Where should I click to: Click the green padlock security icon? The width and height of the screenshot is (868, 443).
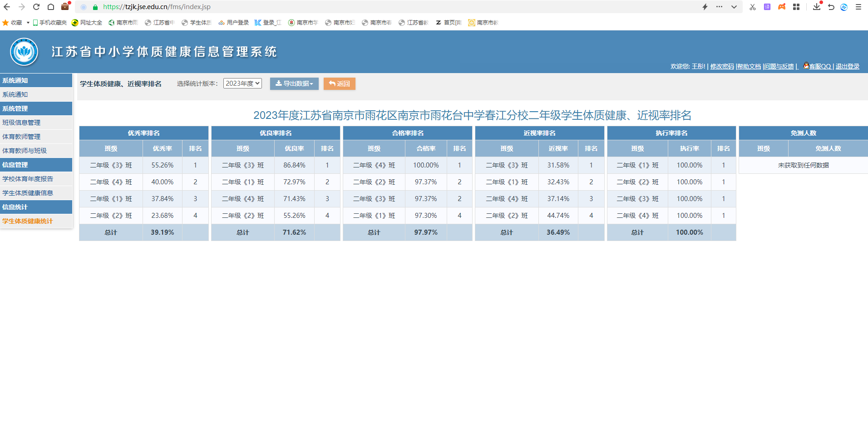[x=95, y=7]
